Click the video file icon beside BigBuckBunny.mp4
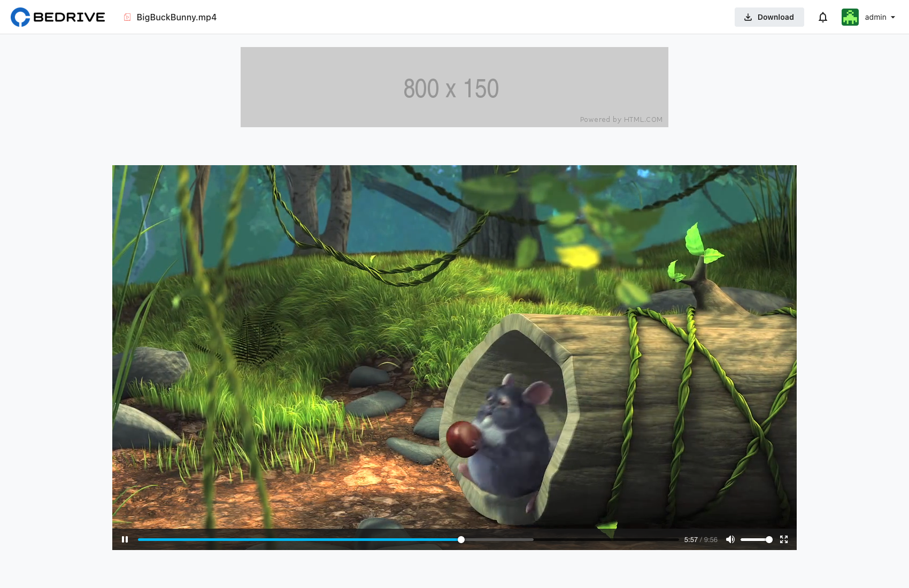Image resolution: width=909 pixels, height=588 pixels. (127, 17)
